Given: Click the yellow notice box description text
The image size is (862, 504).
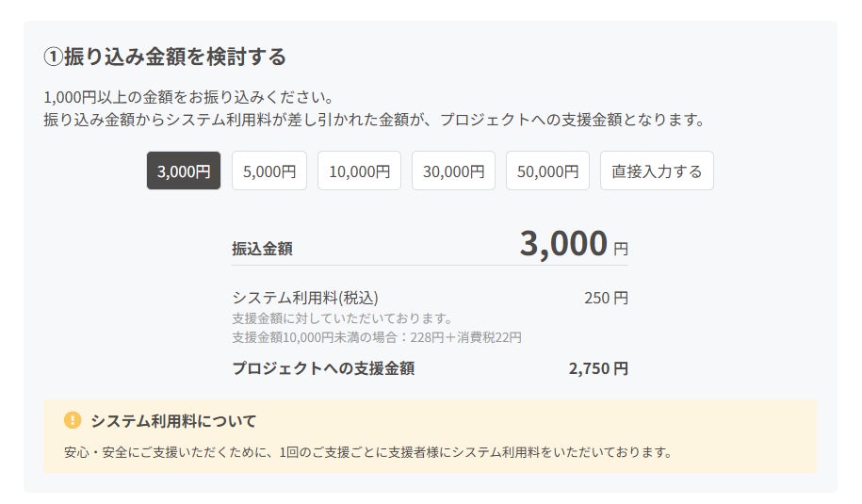Looking at the screenshot, I should pos(368,452).
